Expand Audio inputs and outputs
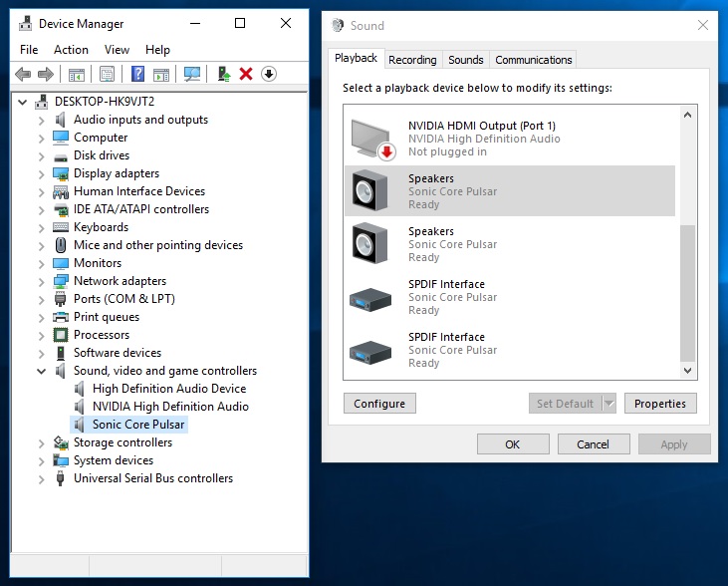 pyautogui.click(x=41, y=121)
